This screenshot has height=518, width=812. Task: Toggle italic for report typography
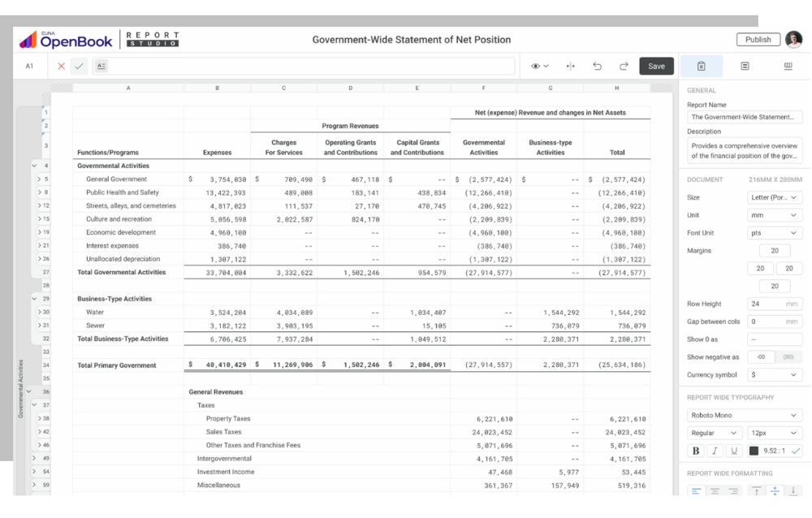click(715, 451)
